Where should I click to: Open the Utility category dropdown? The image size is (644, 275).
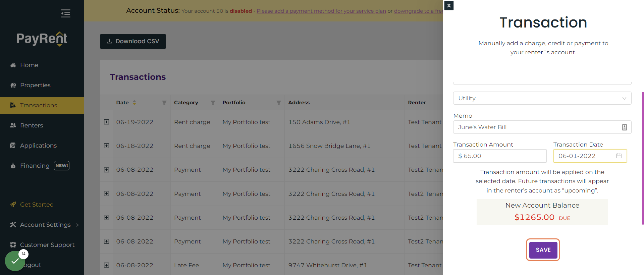click(542, 98)
